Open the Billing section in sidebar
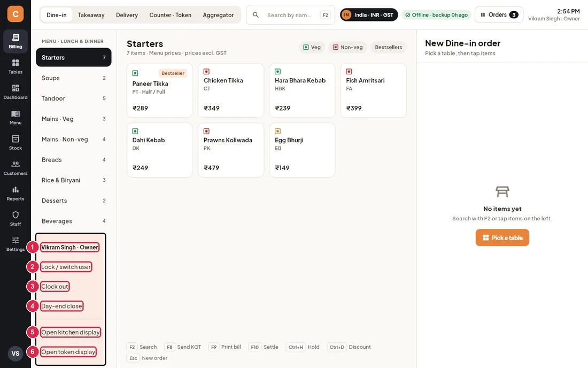 pyautogui.click(x=16, y=41)
